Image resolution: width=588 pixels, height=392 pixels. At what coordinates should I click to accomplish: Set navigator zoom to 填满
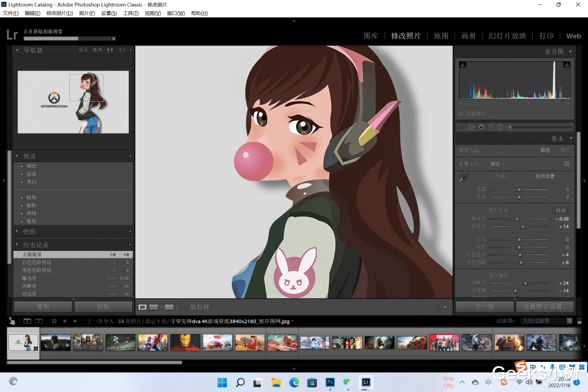click(x=97, y=50)
